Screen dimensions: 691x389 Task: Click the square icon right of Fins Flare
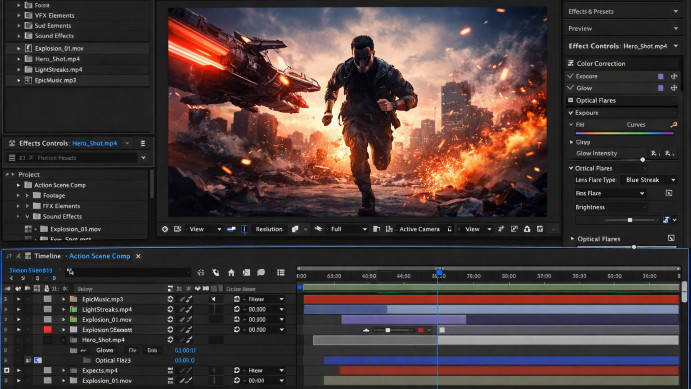(x=669, y=193)
